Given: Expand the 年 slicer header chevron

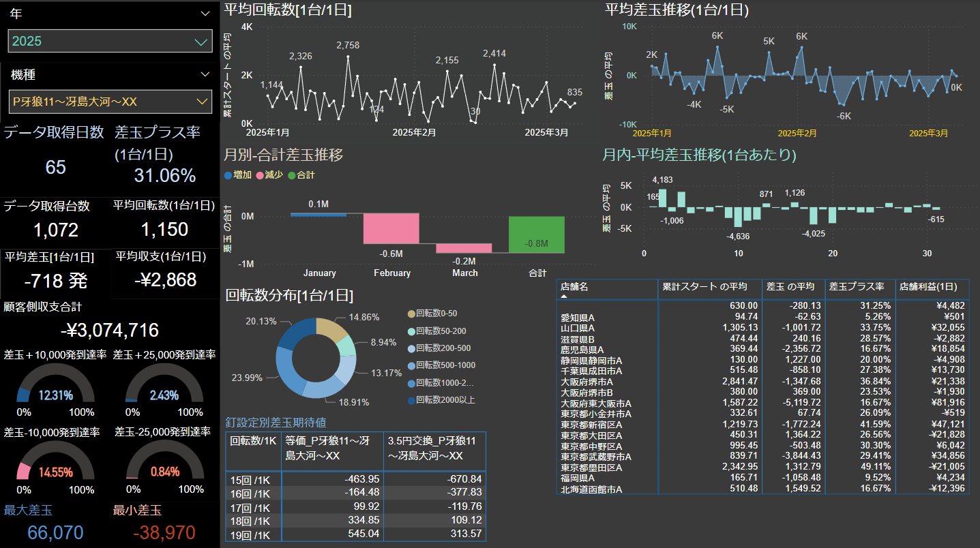Looking at the screenshot, I should 205,13.
